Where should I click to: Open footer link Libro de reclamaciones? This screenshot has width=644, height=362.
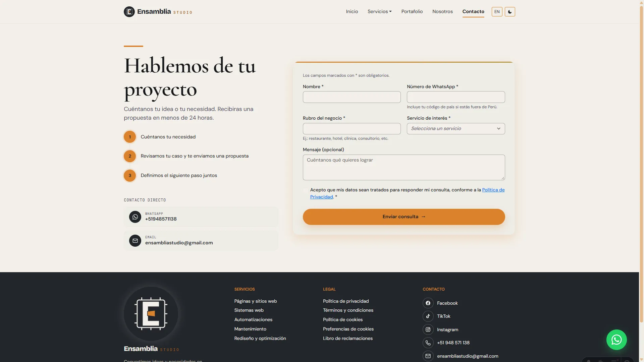pos(348,338)
